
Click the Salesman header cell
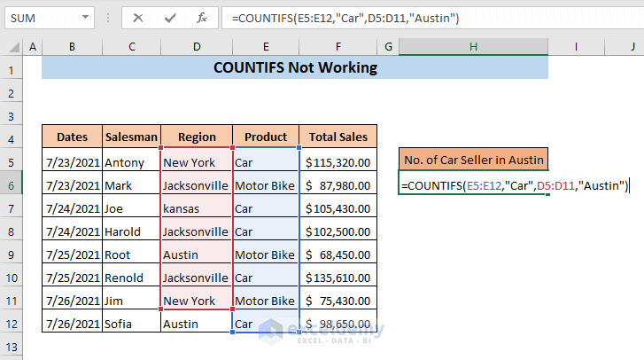pos(131,137)
